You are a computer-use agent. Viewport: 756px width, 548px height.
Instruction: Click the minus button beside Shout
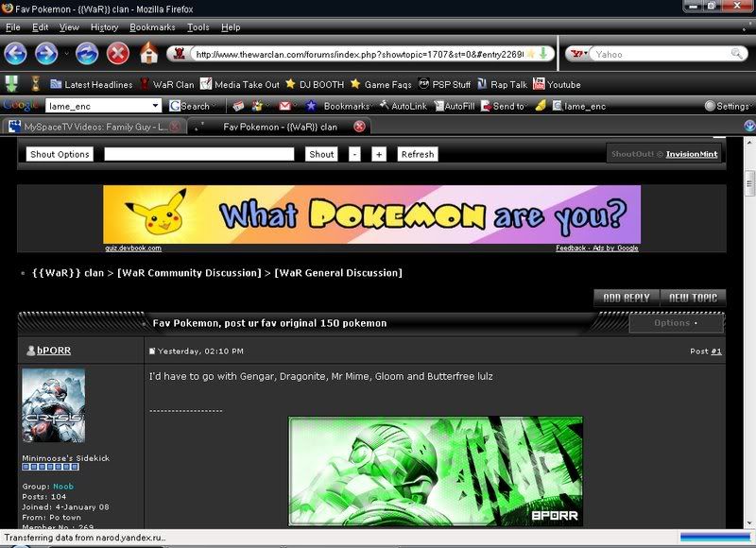coord(354,154)
